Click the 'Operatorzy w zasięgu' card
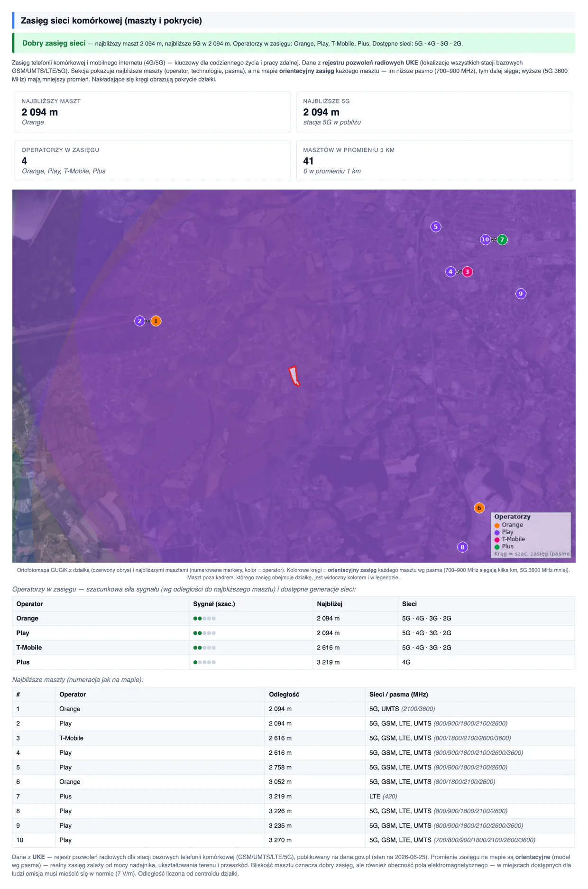Screen dimensions: 588x889 pos(153,161)
